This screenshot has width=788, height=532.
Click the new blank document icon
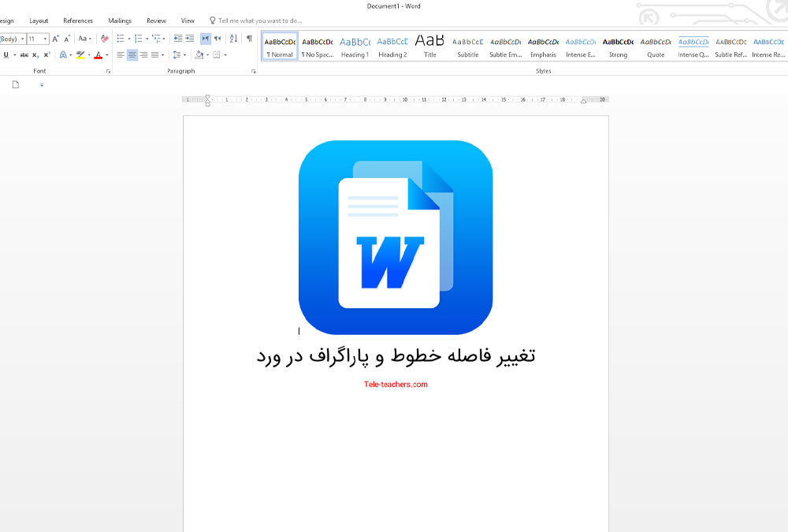point(15,84)
